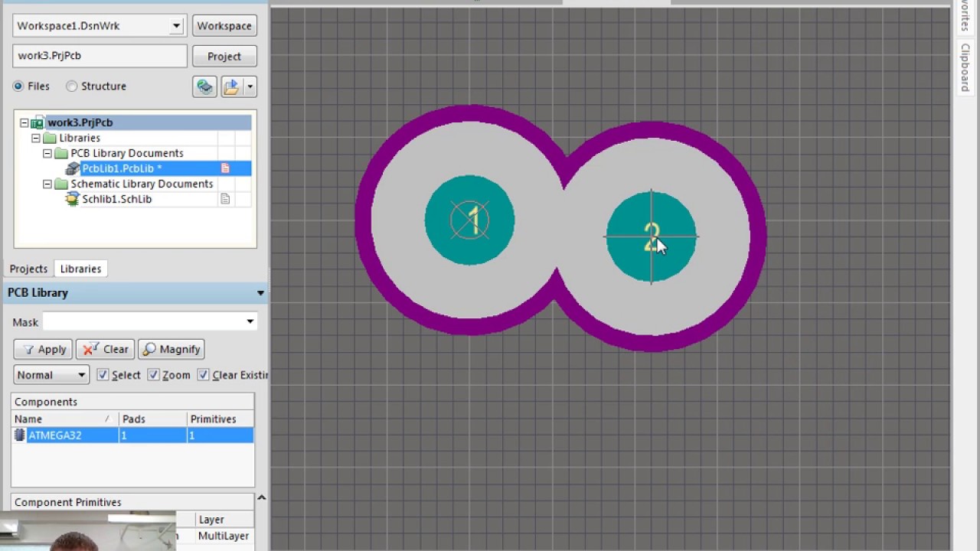
Task: Click the PcbLib1.PcbLib file icon
Action: [x=73, y=168]
